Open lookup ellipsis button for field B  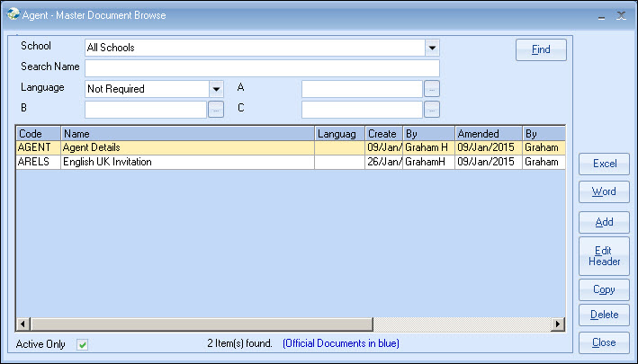pyautogui.click(x=216, y=110)
